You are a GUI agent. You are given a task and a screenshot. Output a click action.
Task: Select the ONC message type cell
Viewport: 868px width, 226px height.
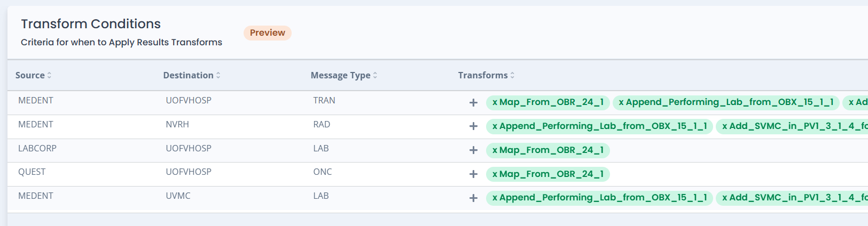click(x=323, y=172)
